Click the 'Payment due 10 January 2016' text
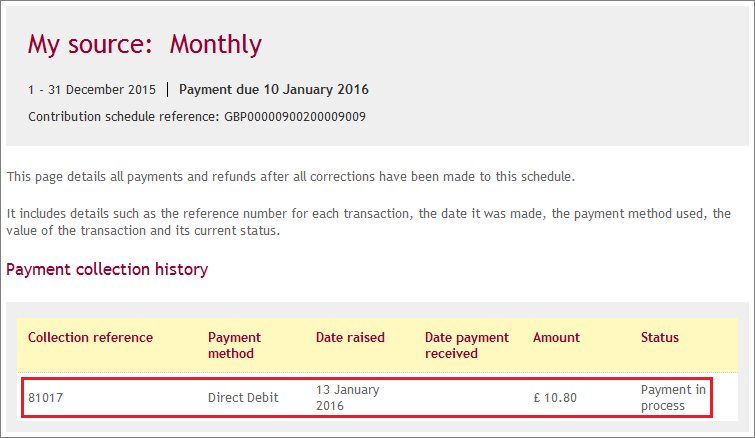The height and width of the screenshot is (438, 755). click(x=273, y=90)
